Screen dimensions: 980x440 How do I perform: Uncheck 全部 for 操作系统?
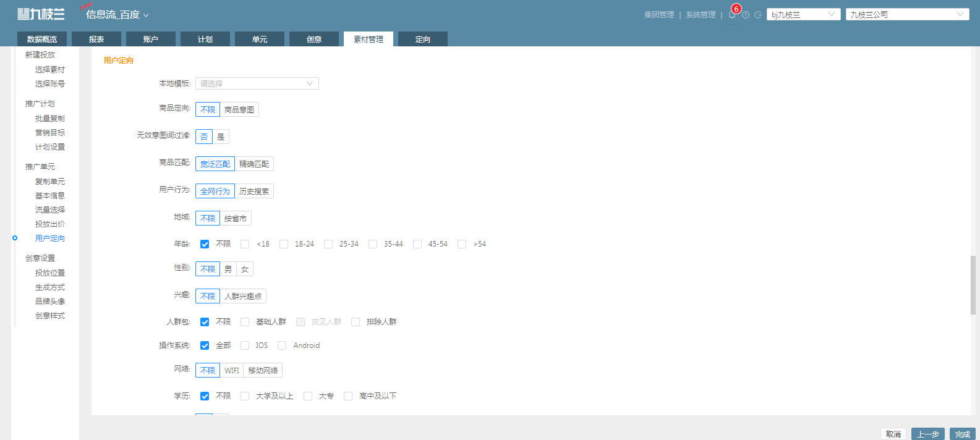click(205, 345)
